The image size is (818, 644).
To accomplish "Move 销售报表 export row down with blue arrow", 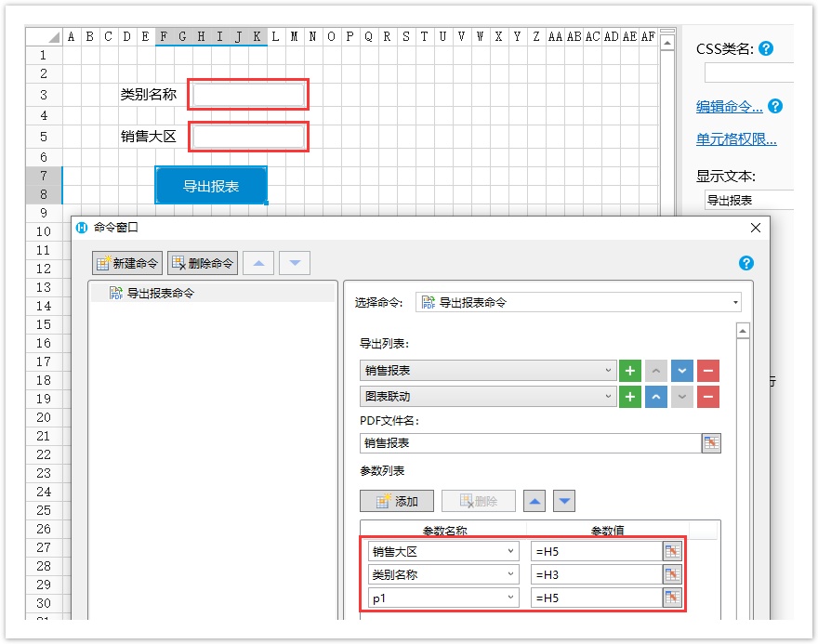I will click(682, 371).
